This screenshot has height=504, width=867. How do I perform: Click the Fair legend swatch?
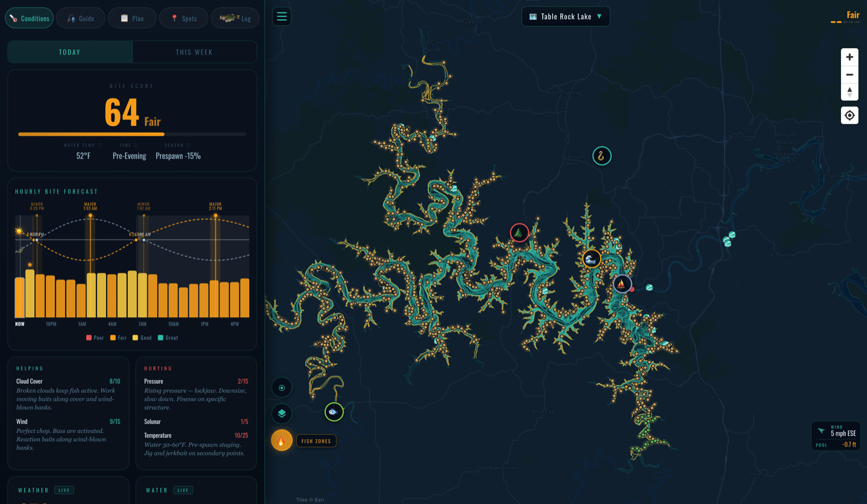click(x=113, y=338)
